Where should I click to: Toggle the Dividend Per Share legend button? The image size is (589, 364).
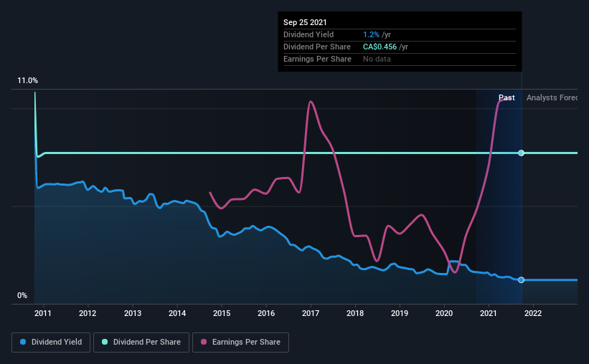(141, 343)
